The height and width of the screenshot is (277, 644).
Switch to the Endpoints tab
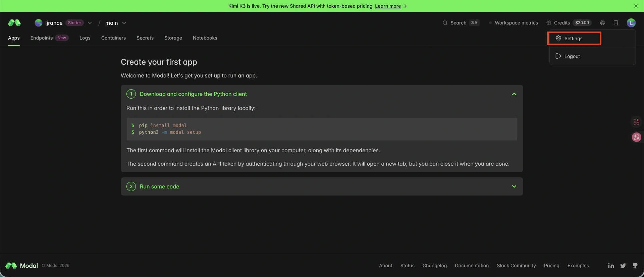(x=49, y=38)
